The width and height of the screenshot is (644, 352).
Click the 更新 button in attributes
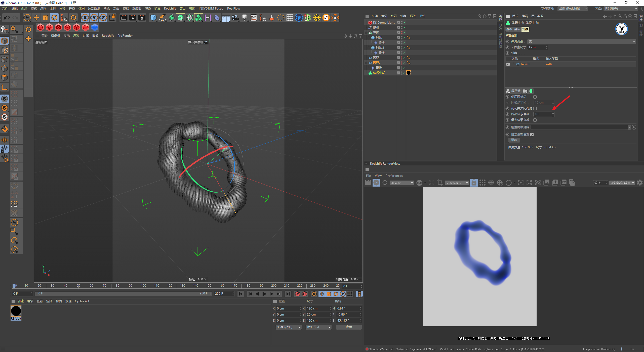click(514, 140)
